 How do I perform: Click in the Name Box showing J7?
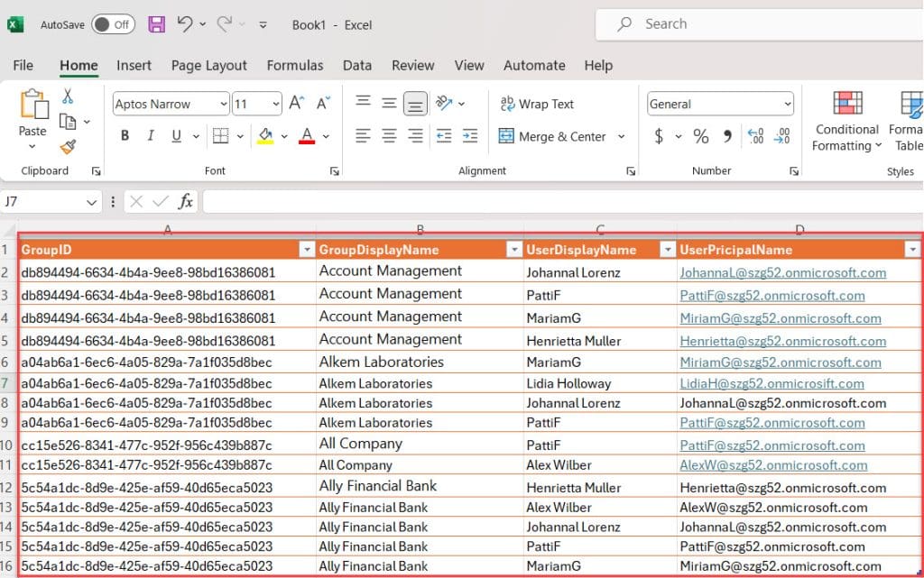coord(42,202)
